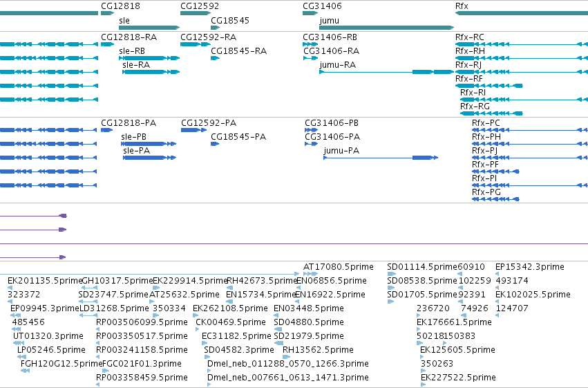
Task: Select EST EK227522.5prime
Action: 458,378
